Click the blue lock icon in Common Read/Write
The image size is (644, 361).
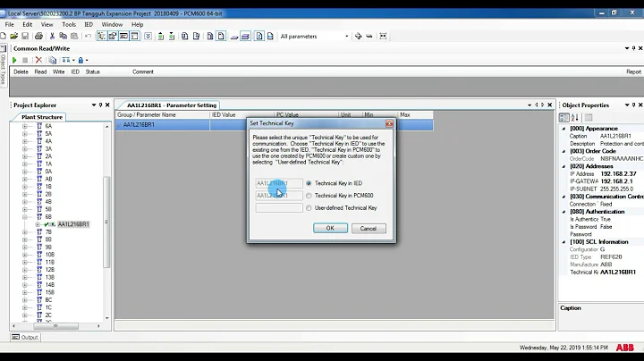click(x=80, y=60)
